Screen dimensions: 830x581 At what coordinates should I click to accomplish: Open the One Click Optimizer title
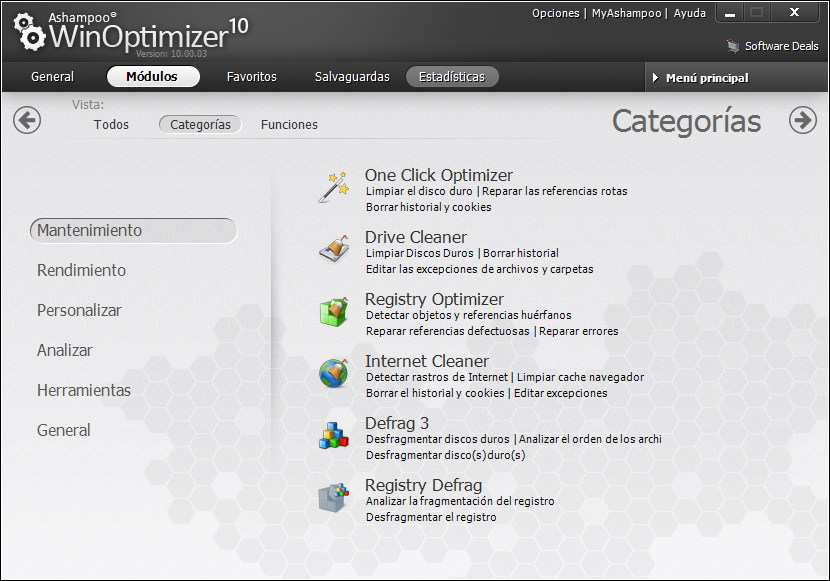point(439,175)
